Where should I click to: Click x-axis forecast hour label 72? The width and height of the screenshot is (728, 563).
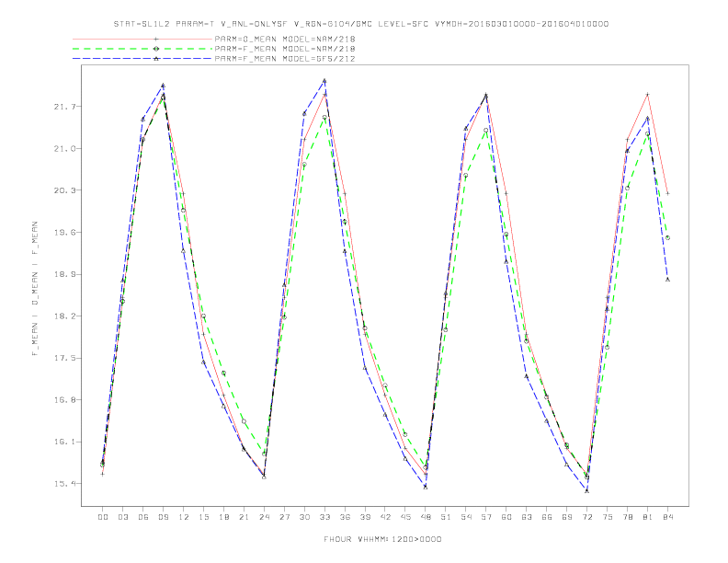587,517
